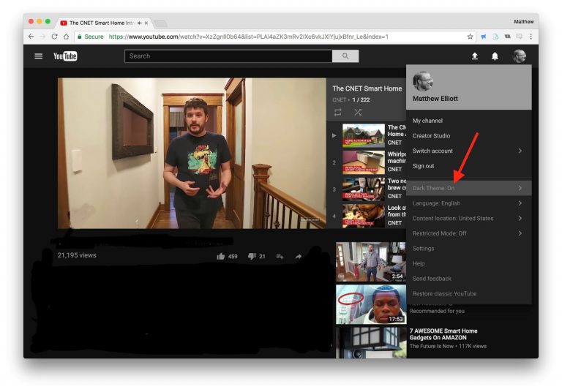Toggle playlist shuffle button
The width and height of the screenshot is (562, 392).
(358, 113)
